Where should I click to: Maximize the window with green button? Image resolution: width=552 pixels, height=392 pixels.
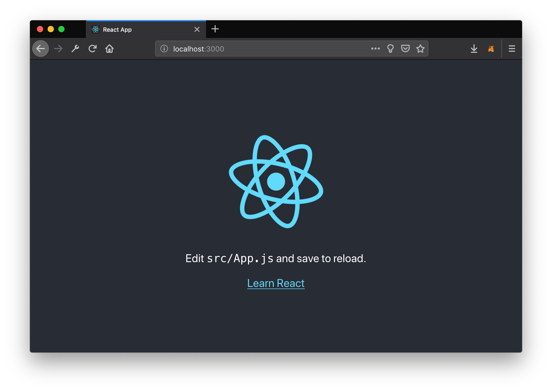click(x=61, y=29)
